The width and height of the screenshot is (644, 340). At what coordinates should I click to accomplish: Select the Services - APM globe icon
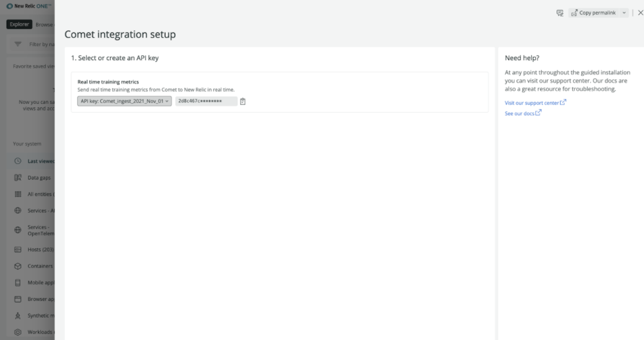coord(17,210)
